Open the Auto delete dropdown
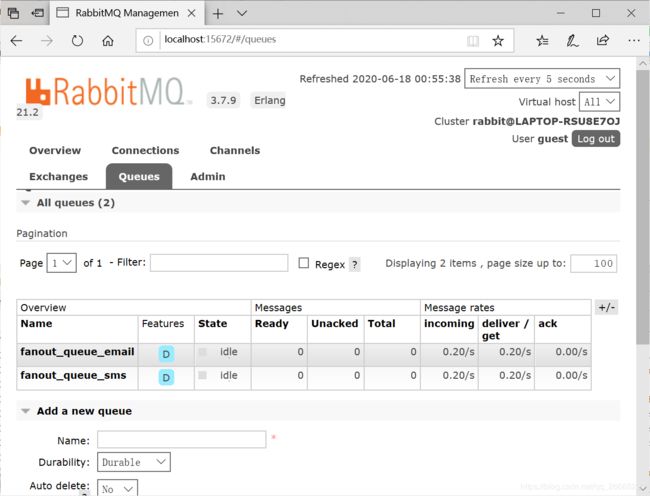This screenshot has height=496, width=650. click(117, 488)
